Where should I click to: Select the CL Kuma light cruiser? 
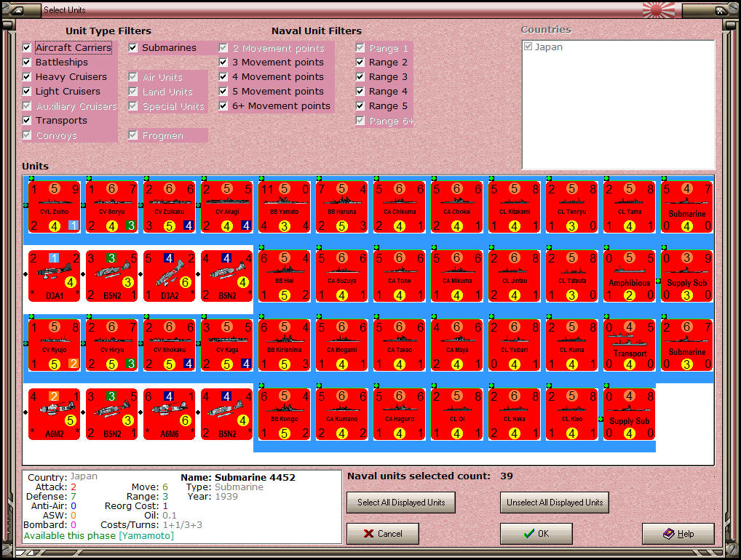coord(572,345)
